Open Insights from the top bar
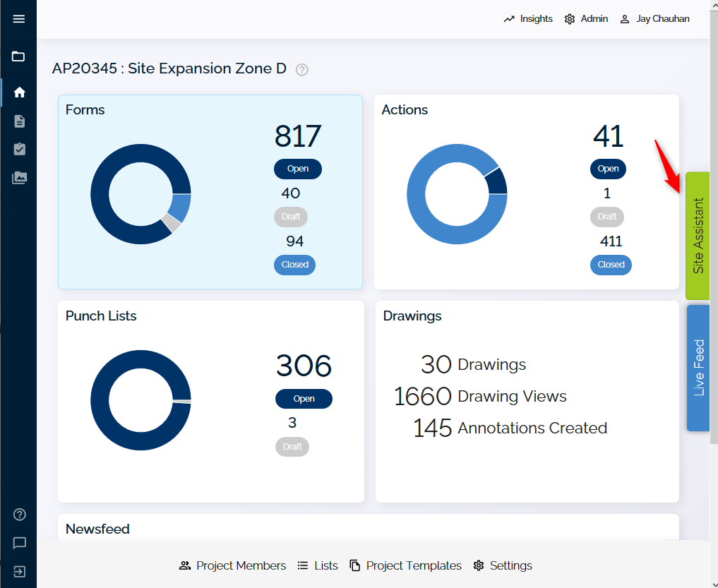Viewport: 718px width, 588px height. pyautogui.click(x=528, y=19)
